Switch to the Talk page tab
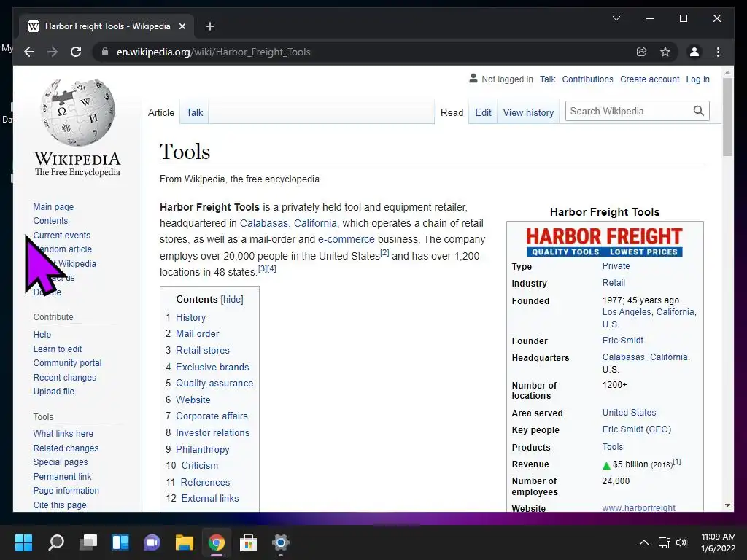Screen dimensions: 747x560 click(x=194, y=112)
